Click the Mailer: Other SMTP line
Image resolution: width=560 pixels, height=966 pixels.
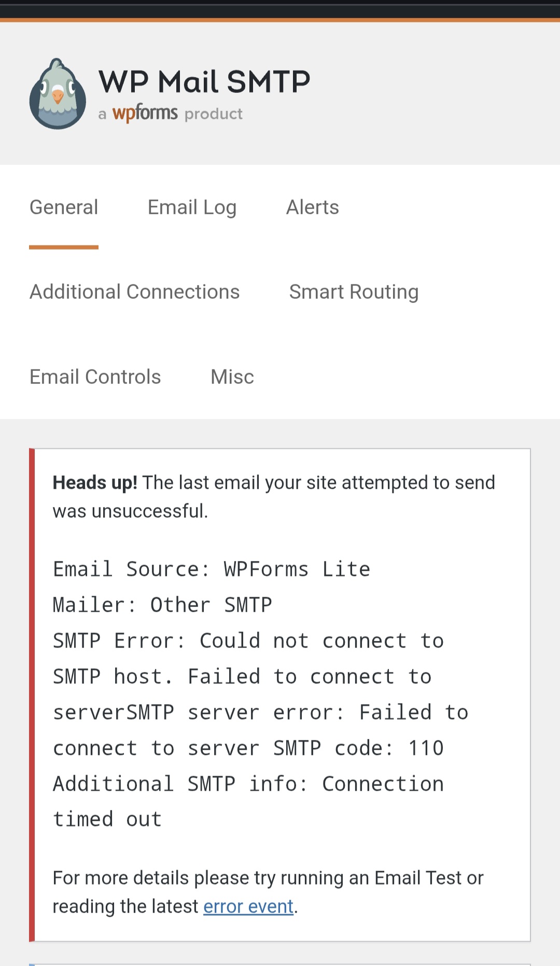click(162, 605)
